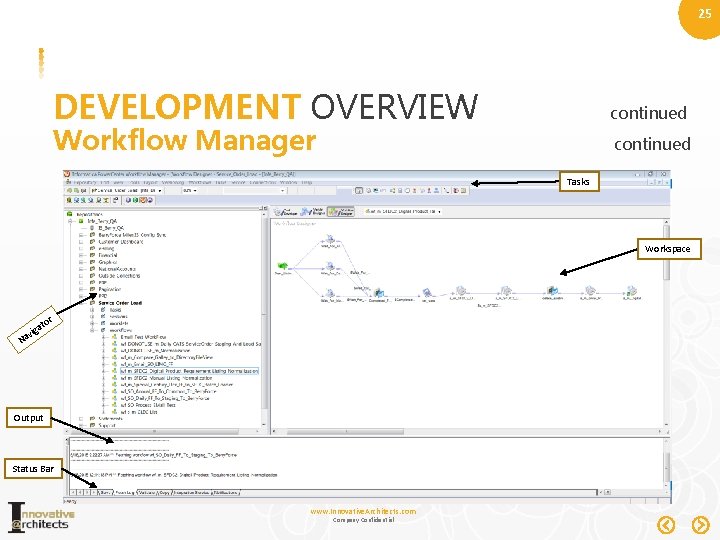This screenshot has width=720, height=540.
Task: Click the boxed first icon in the Tasks toolbar
Action: tap(359, 190)
